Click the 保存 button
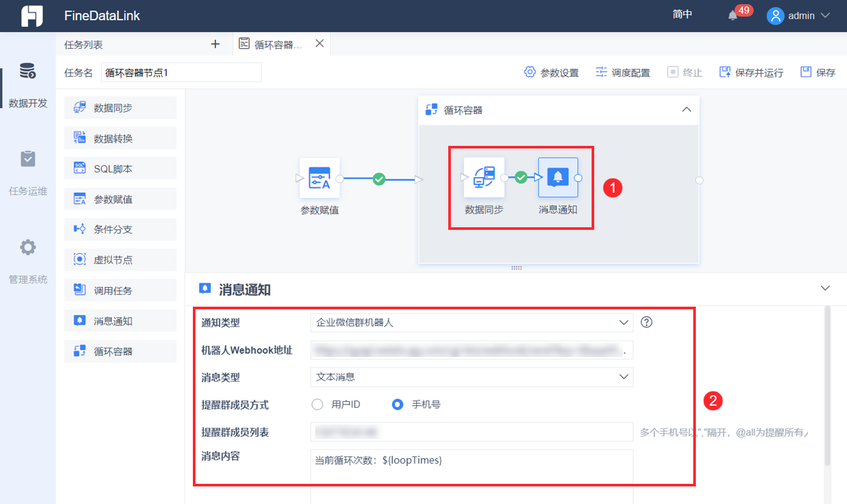This screenshot has height=504, width=847. [x=818, y=72]
